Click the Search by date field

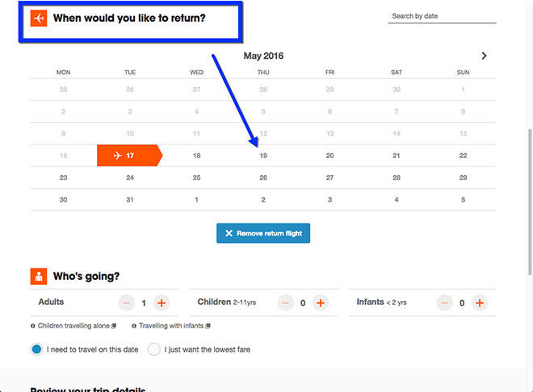(442, 16)
